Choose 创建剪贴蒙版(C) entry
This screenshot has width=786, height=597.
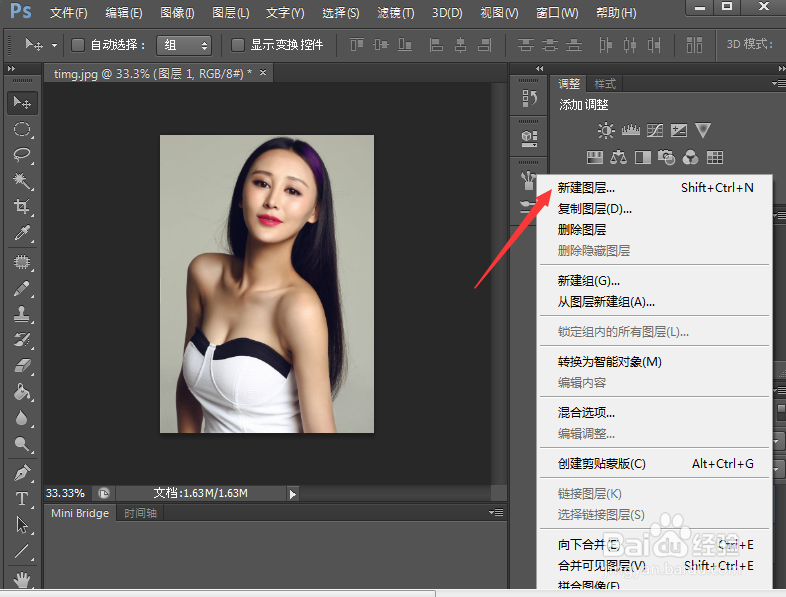pos(655,464)
